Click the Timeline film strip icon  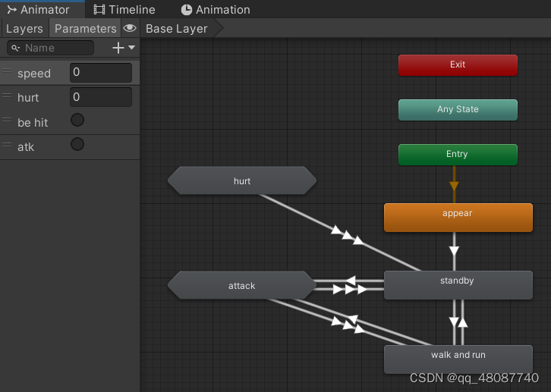tap(99, 10)
